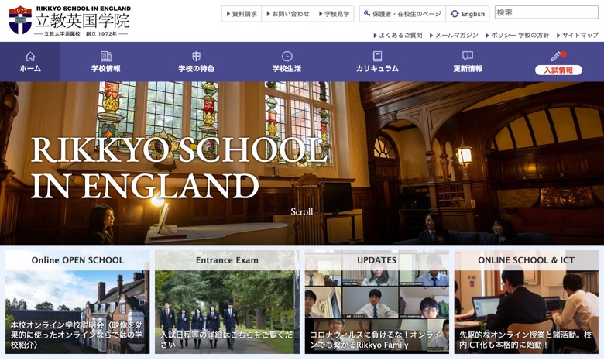
Task: Open the サイトマップ link
Action: [578, 35]
